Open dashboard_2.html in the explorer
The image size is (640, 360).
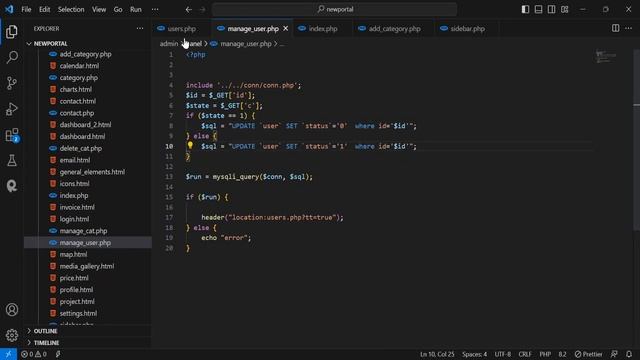pyautogui.click(x=85, y=124)
